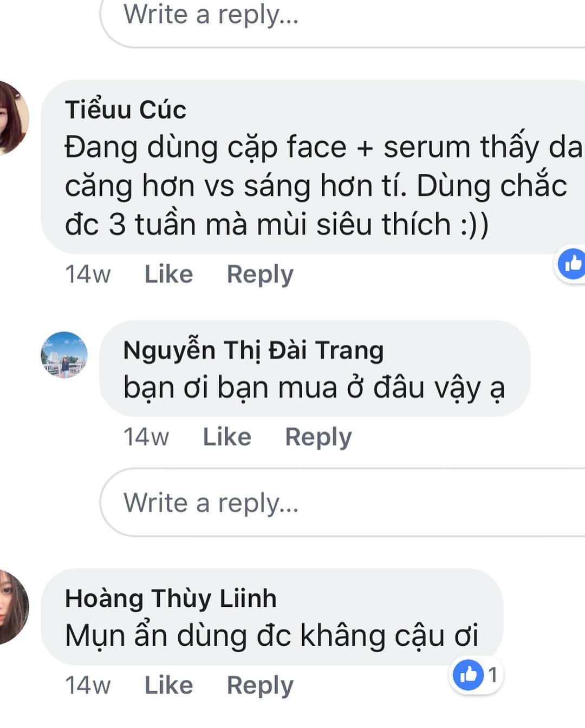Click the 14w timestamp on Tiểuu Cúc's comment
The width and height of the screenshot is (585, 728).
88,274
